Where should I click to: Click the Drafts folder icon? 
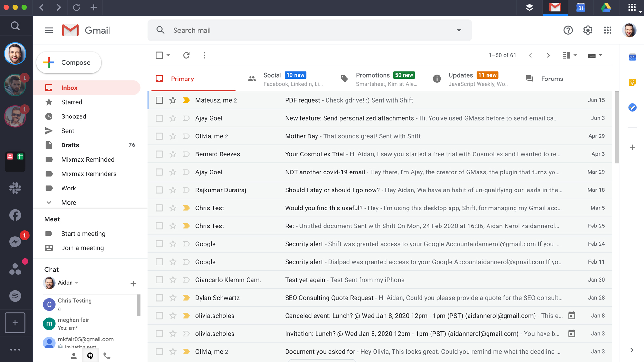point(49,145)
